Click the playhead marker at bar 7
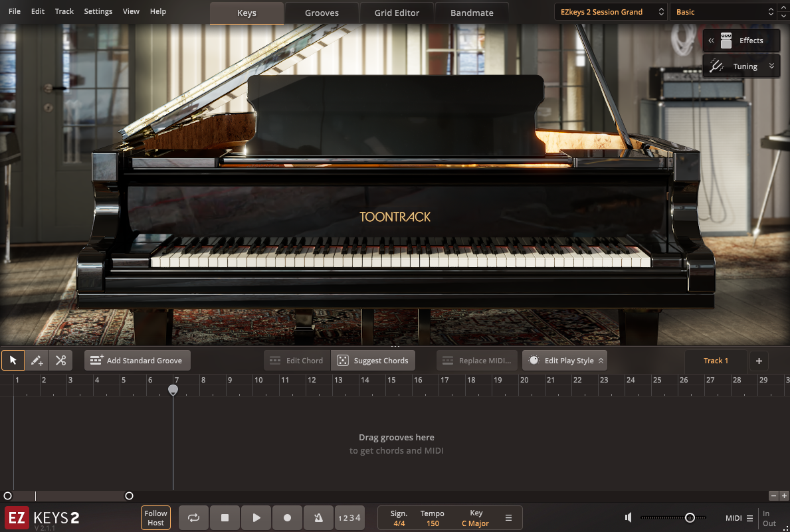 point(173,390)
